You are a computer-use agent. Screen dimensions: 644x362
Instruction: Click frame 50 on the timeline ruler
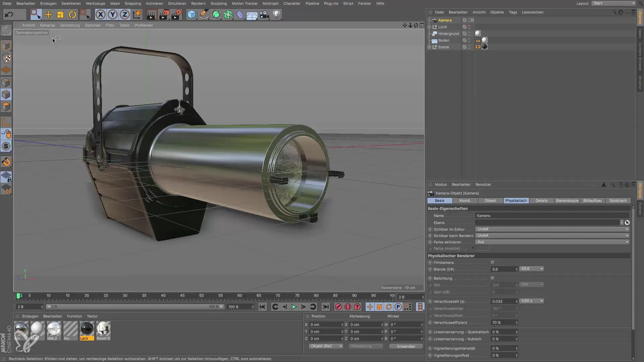(201, 296)
